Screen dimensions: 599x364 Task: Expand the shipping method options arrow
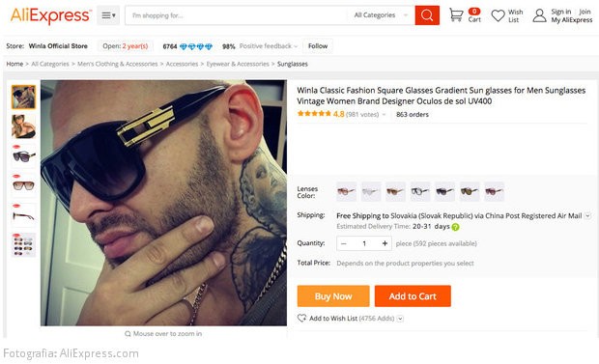588,215
